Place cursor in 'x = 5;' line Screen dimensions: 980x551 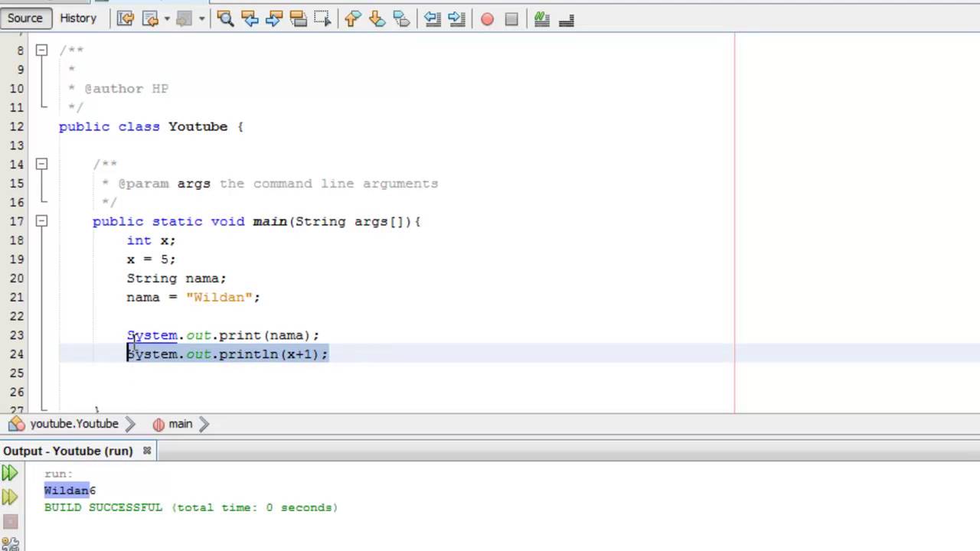click(x=151, y=259)
